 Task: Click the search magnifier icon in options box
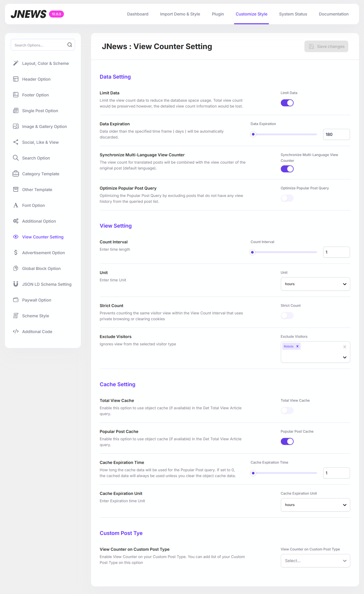pyautogui.click(x=69, y=45)
